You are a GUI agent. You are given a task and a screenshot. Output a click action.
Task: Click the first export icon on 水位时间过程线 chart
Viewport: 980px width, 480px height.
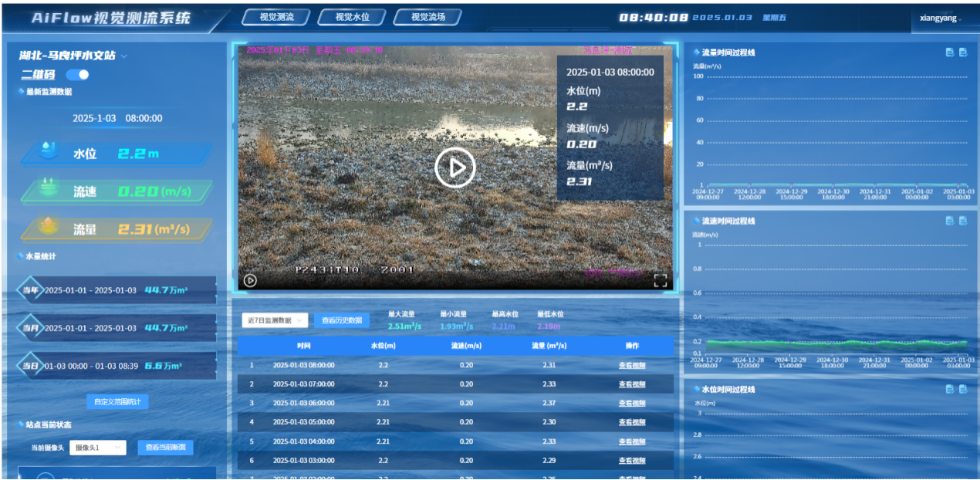click(950, 389)
